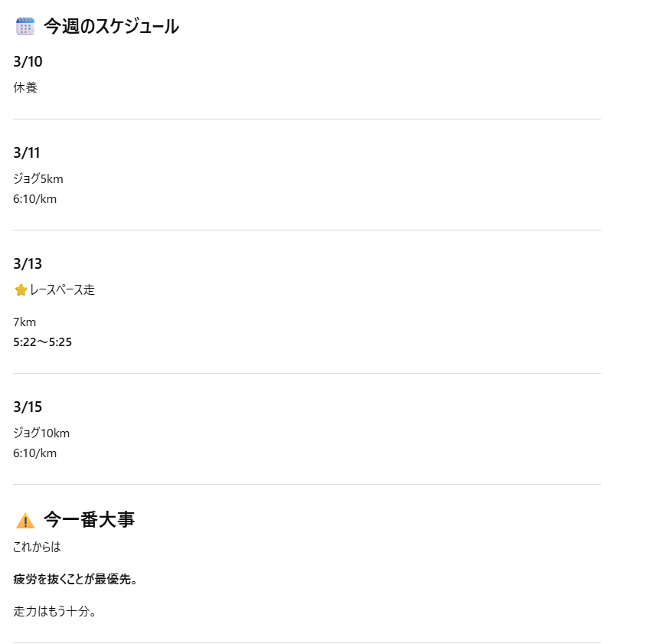
Task: Click the これからは text line
Action: 37,548
